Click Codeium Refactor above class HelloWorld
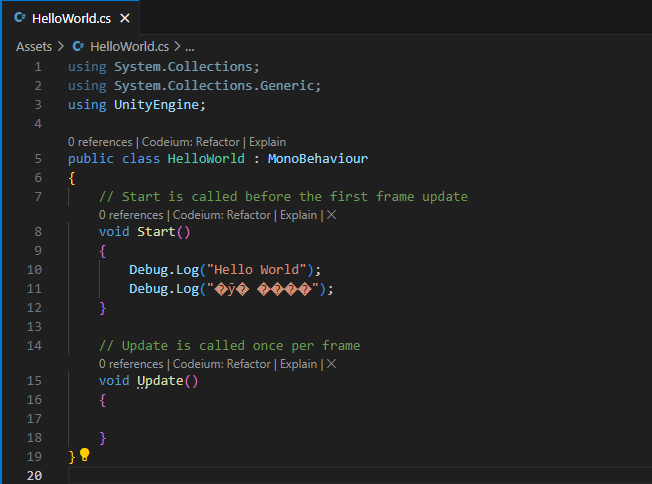 point(191,142)
